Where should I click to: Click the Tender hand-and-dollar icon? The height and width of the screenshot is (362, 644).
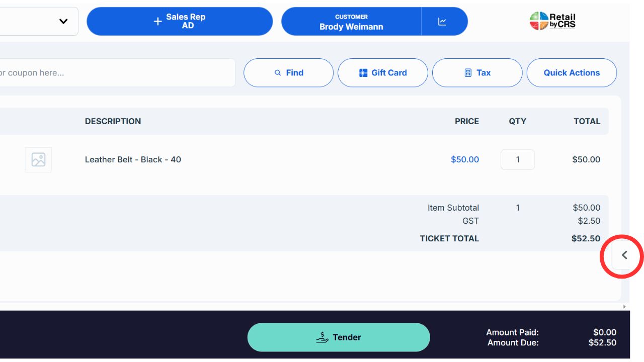(322, 337)
